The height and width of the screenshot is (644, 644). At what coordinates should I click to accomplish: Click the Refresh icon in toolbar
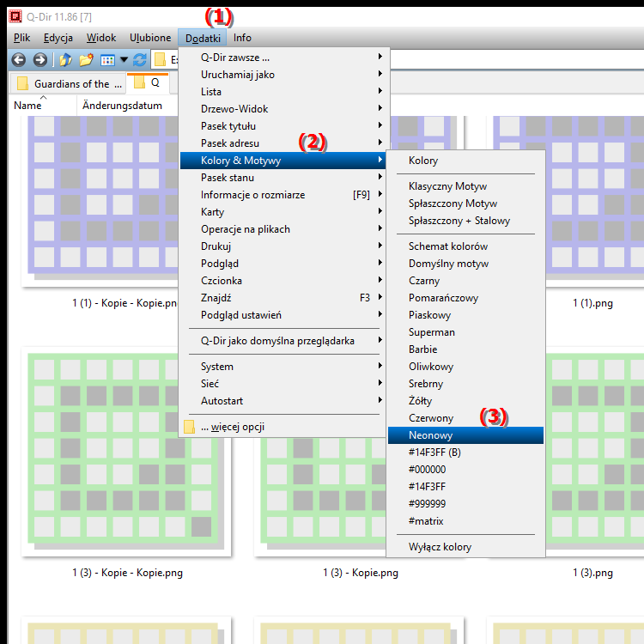tap(140, 60)
